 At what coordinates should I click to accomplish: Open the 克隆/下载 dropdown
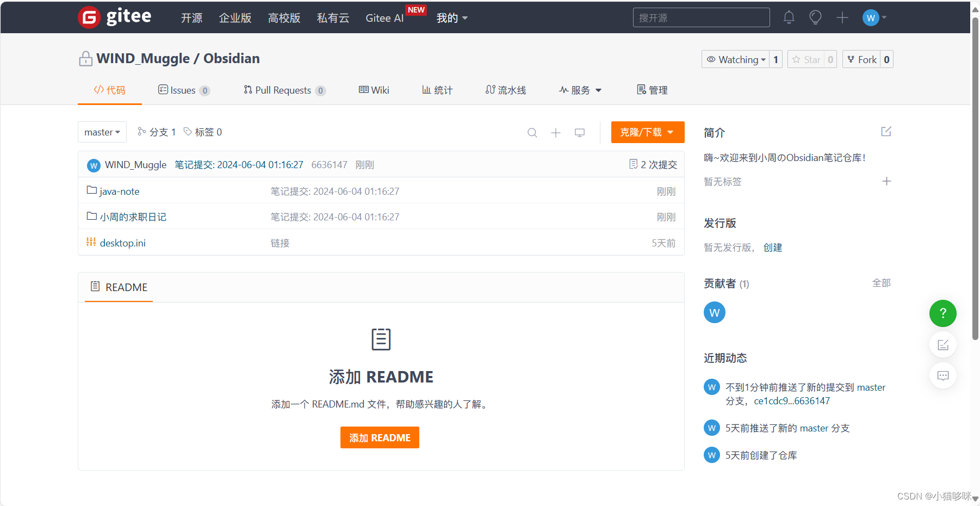647,132
